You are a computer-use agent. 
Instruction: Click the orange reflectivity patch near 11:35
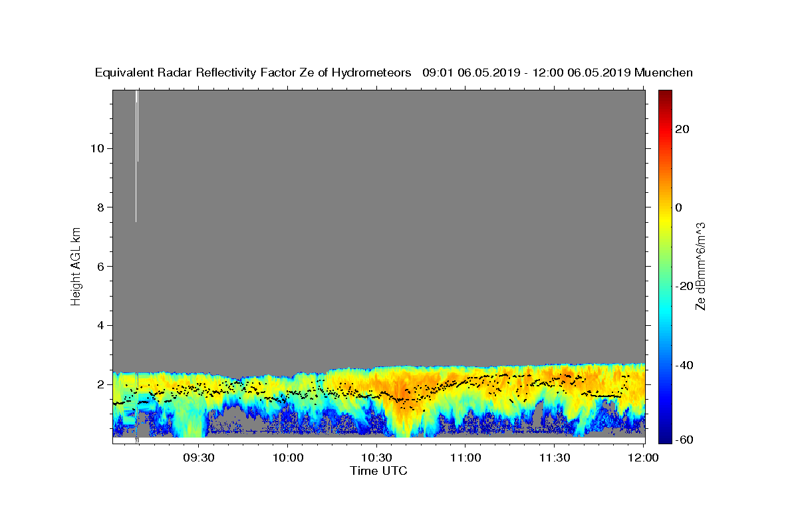[565, 377]
